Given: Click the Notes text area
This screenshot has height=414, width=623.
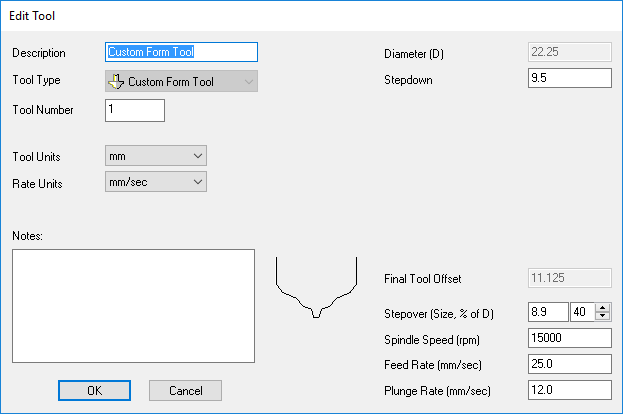Looking at the screenshot, I should pos(134,308).
